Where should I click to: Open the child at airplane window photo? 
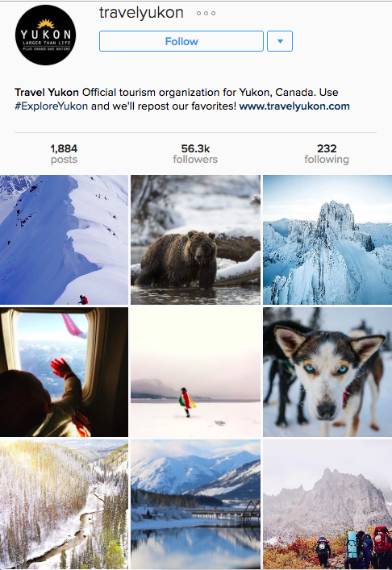click(x=64, y=372)
